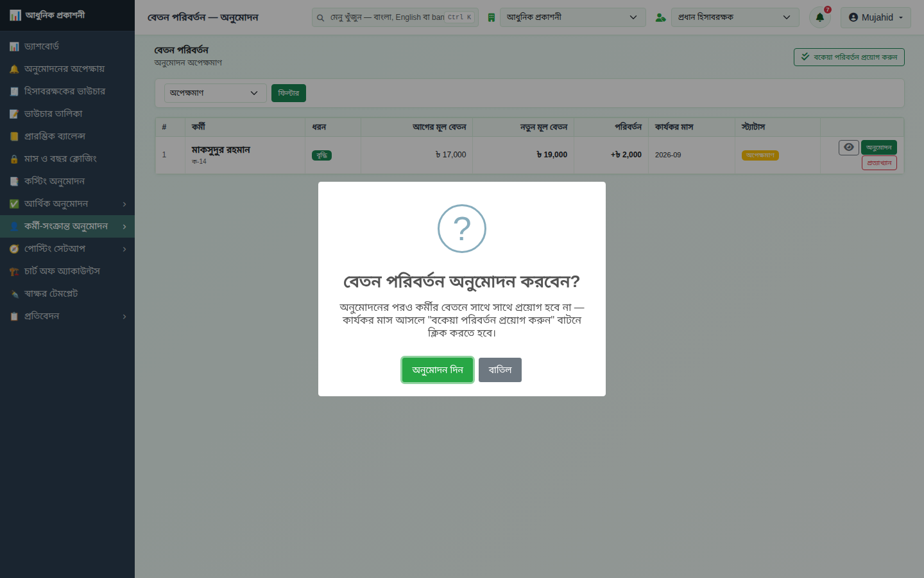Viewport: 924px width, 578px height.
Task: Click the হিসাবরক্ষকের ভাউচার sidebar icon
Action: coord(14,91)
